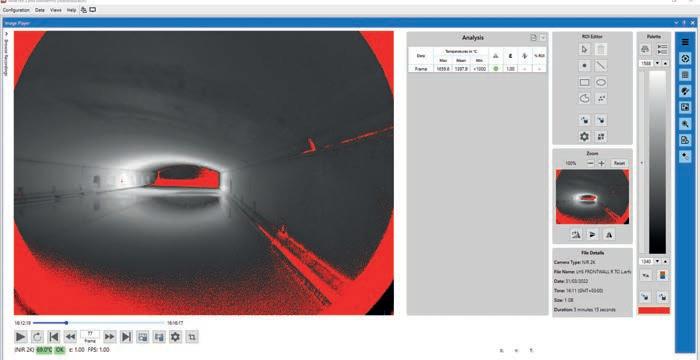Skip to the last frame
The height and width of the screenshot is (360, 700).
(x=126, y=337)
